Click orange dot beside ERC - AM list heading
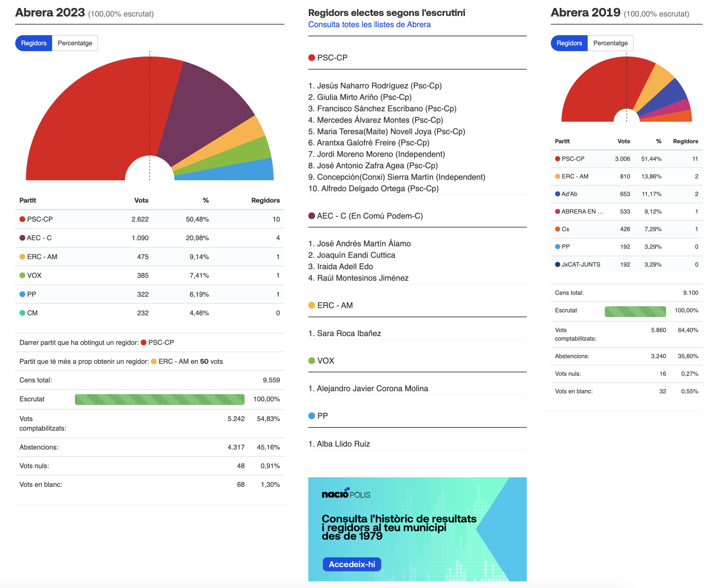This screenshot has width=708, height=588. pyautogui.click(x=311, y=305)
